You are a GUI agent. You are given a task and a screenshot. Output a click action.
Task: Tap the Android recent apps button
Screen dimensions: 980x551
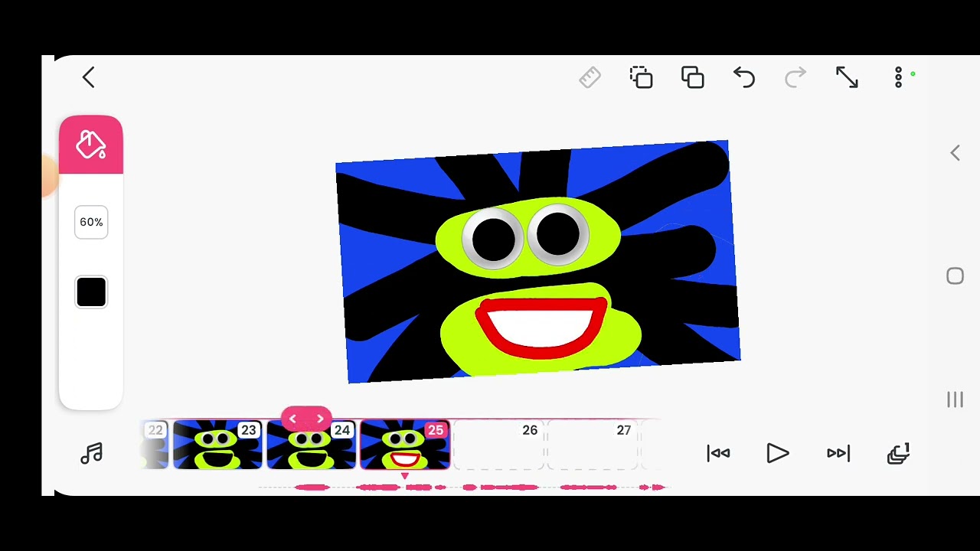pos(955,399)
